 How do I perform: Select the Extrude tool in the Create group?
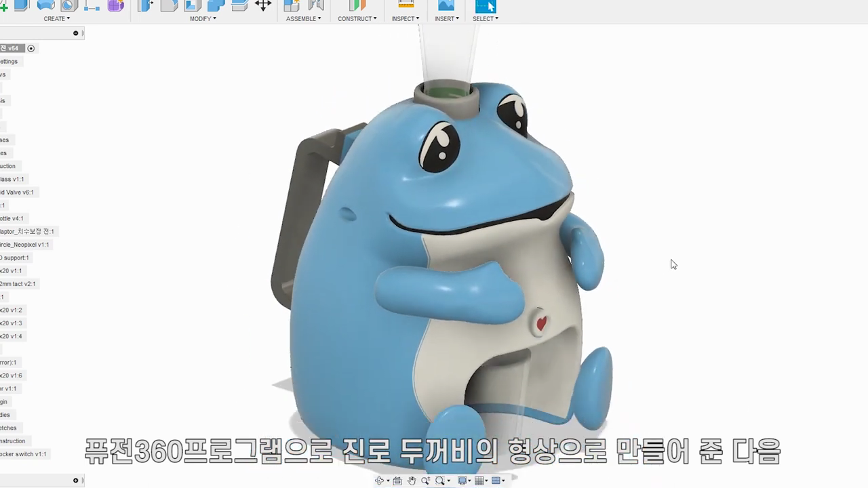coord(22,5)
